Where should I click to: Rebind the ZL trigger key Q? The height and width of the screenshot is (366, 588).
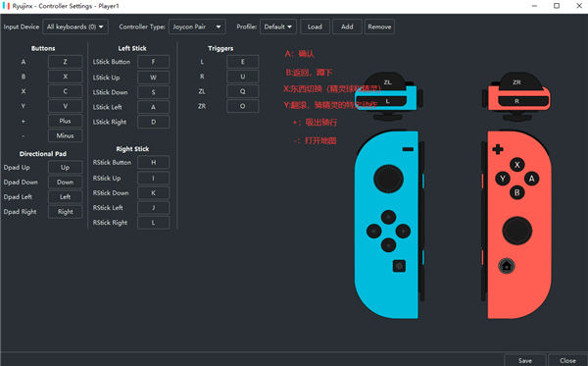coord(243,91)
